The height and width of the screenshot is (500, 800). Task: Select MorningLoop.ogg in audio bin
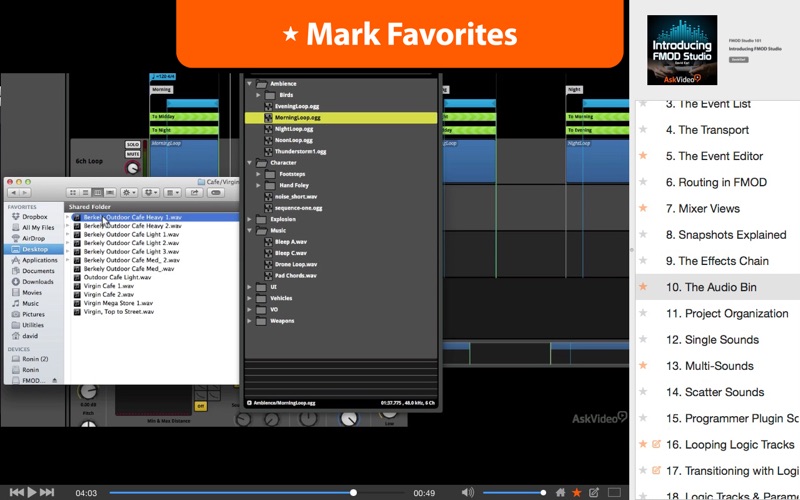click(x=341, y=117)
